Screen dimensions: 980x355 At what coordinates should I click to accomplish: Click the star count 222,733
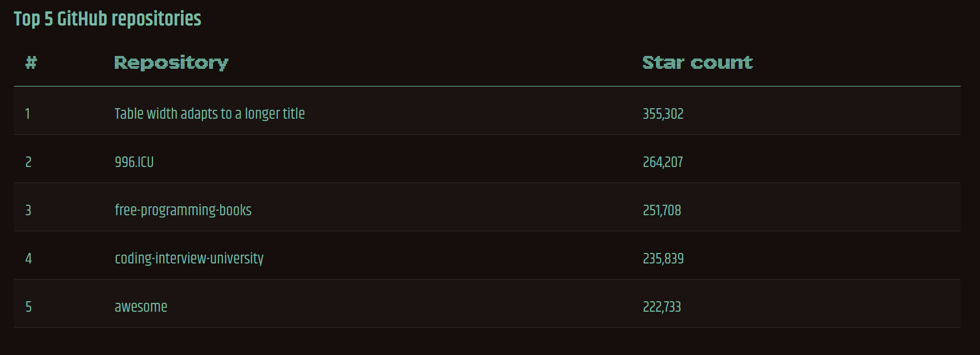662,307
